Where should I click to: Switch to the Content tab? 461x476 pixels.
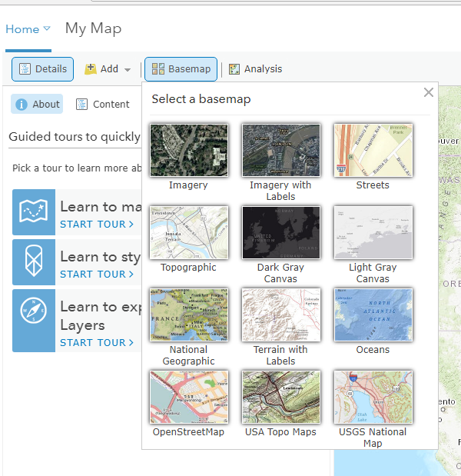(102, 104)
